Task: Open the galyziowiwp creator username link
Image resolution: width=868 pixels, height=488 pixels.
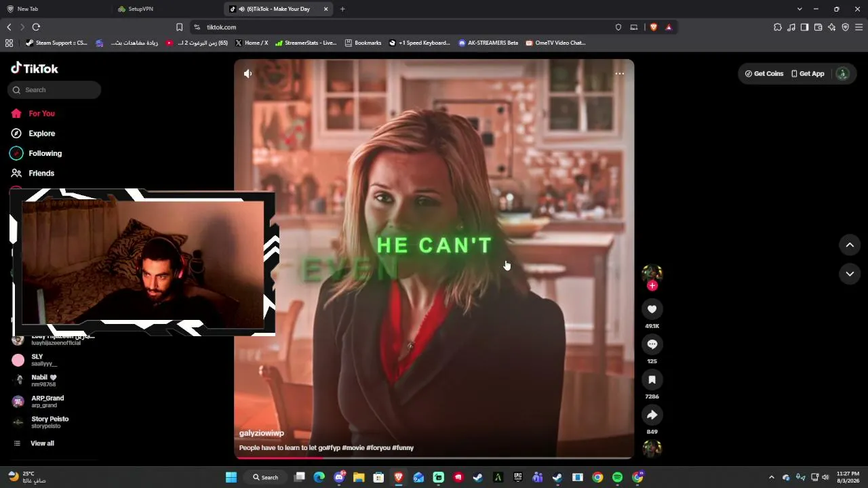Action: (x=262, y=433)
